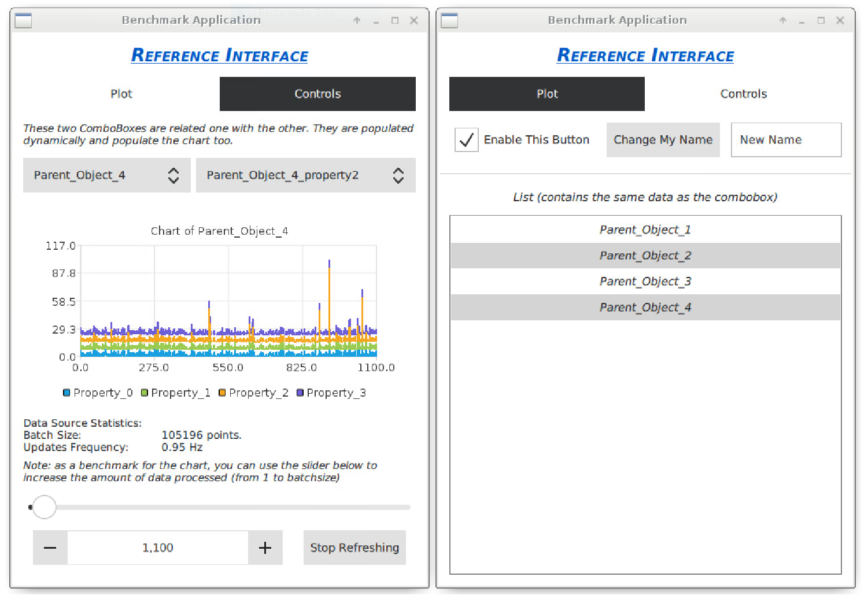Switch to Plot tab in left window

121,94
